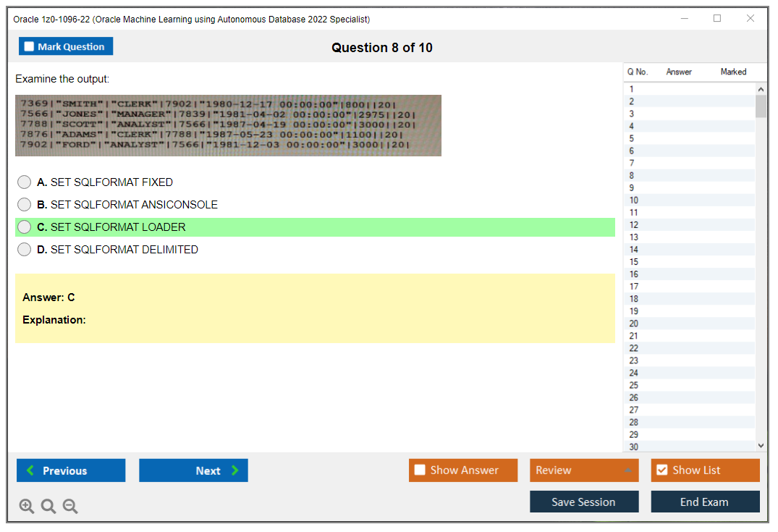Click the down arrow on question list scrollbar
This screenshot has height=532, width=778.
tap(761, 445)
